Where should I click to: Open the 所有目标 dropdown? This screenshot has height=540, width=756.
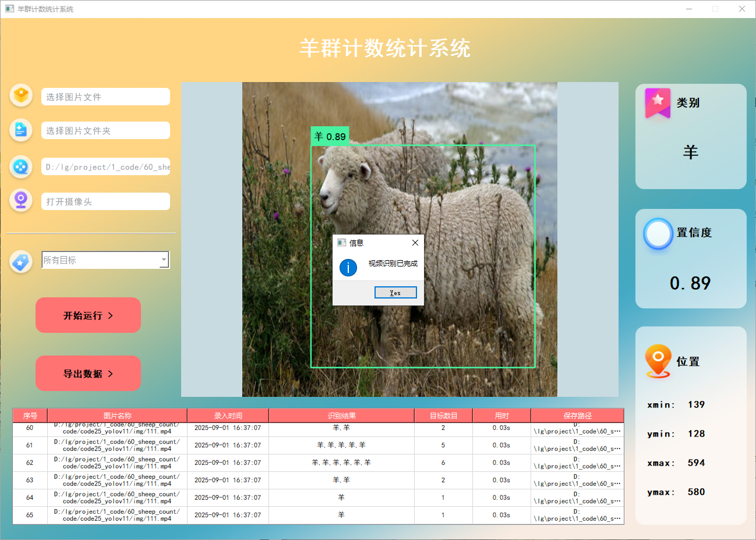(105, 260)
